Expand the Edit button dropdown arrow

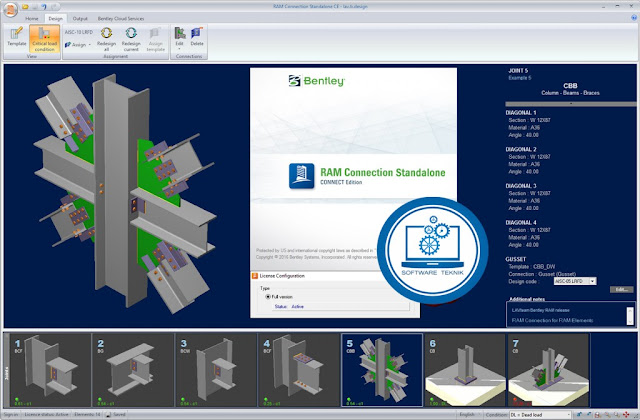(x=180, y=49)
